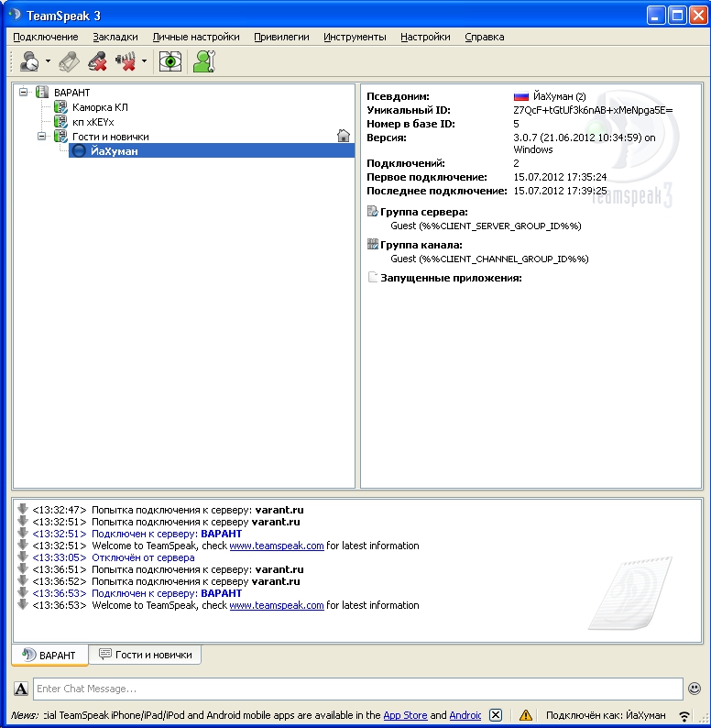Toggle Mute Speakers in toolbar
Screen dimensions: 711x728
click(126, 61)
